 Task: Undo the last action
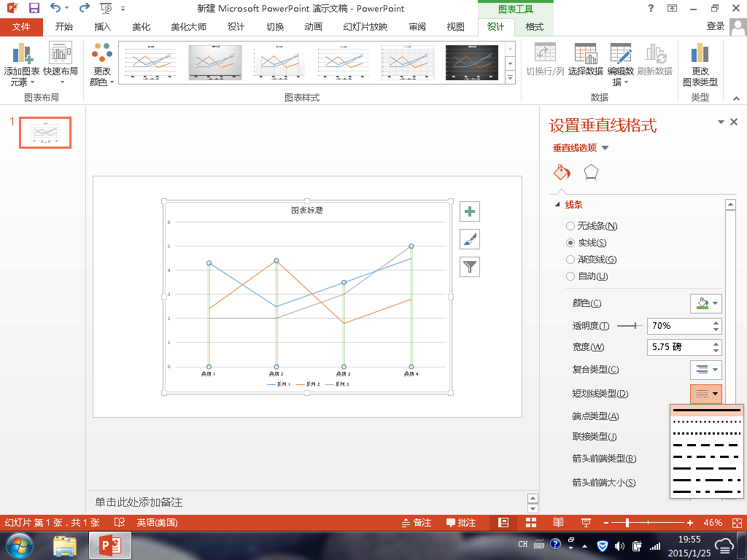pos(55,8)
